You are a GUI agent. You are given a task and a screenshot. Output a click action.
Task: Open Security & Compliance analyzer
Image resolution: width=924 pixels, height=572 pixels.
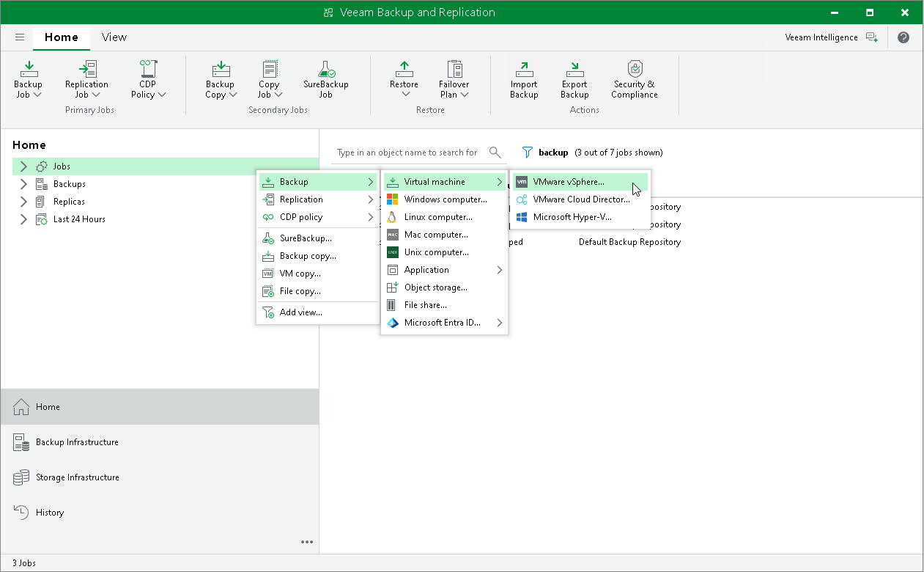[633, 78]
